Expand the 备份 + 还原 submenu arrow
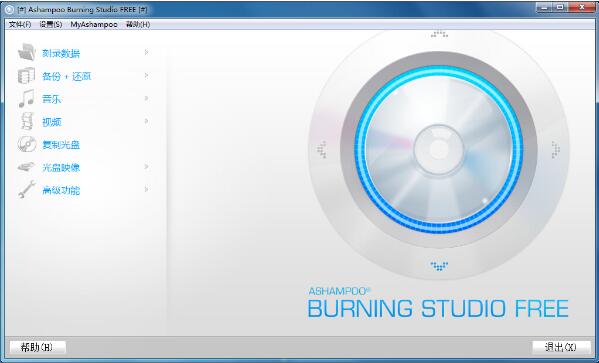The image size is (599, 363). (x=146, y=75)
